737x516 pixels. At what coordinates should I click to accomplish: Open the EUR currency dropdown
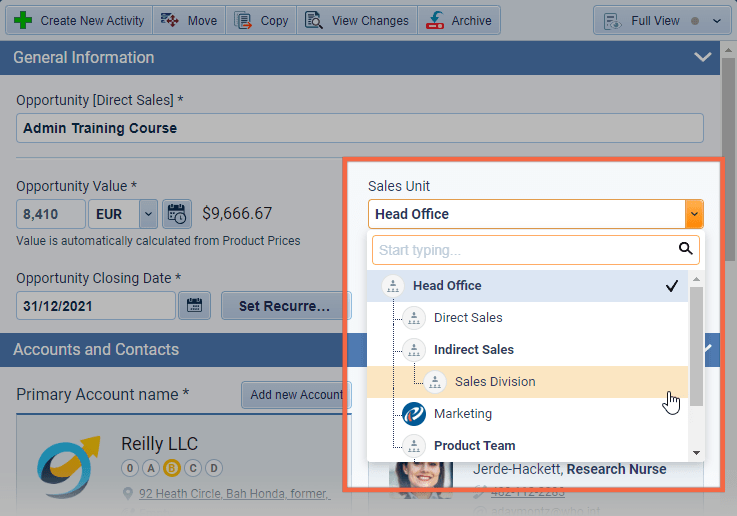pos(148,213)
